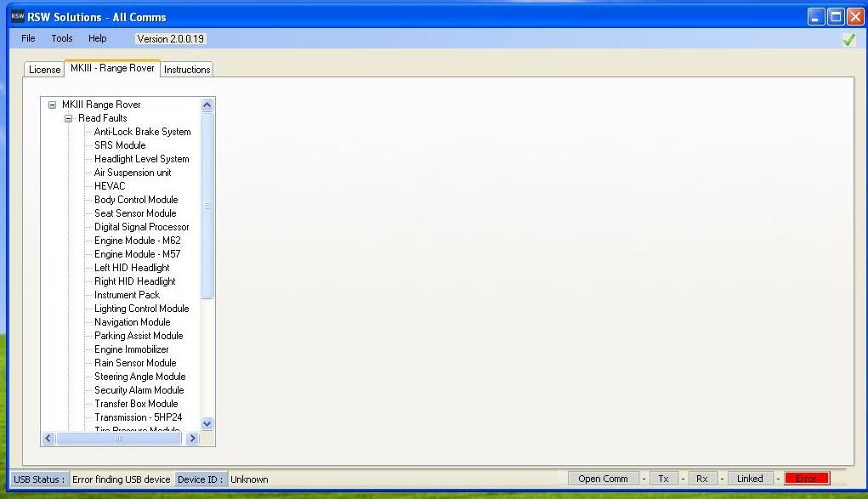The height and width of the screenshot is (499, 868).
Task: Select Engine Immobilizer entry
Action: tap(131, 349)
